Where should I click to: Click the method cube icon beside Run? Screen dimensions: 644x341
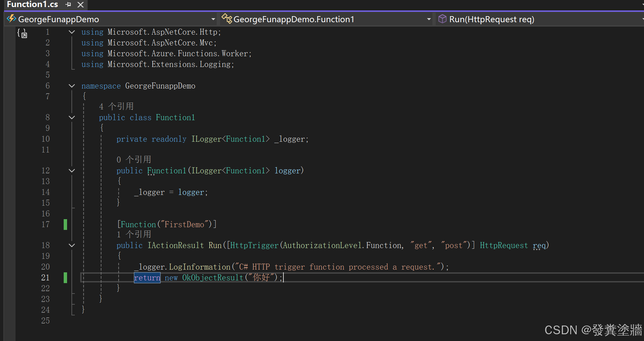tap(442, 19)
